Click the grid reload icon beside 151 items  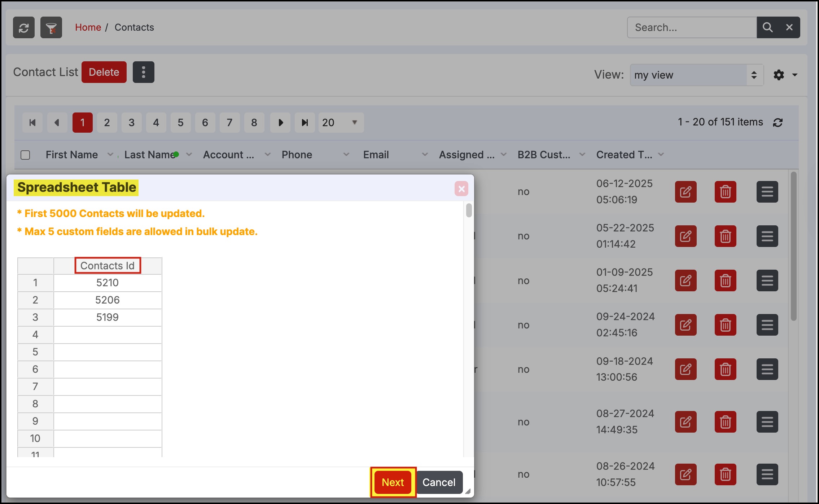(x=778, y=123)
